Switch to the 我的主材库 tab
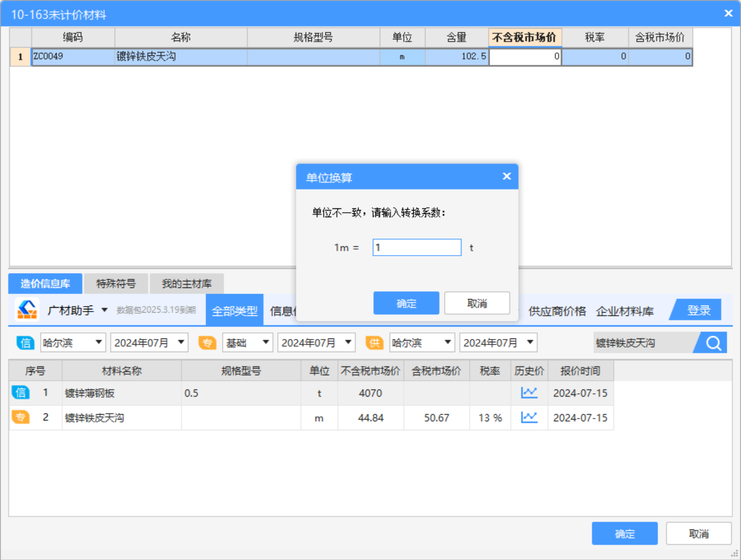The height and width of the screenshot is (560, 741). [x=187, y=284]
